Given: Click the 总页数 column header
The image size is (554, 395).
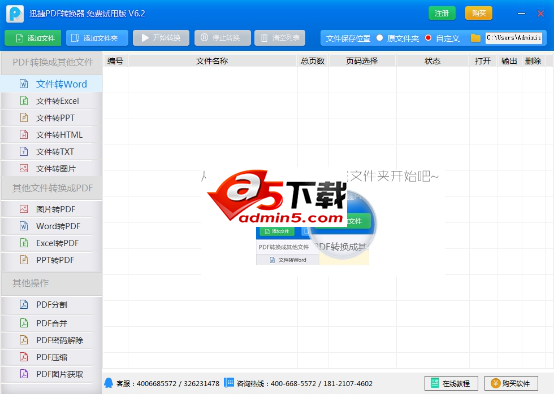Looking at the screenshot, I should (313, 61).
